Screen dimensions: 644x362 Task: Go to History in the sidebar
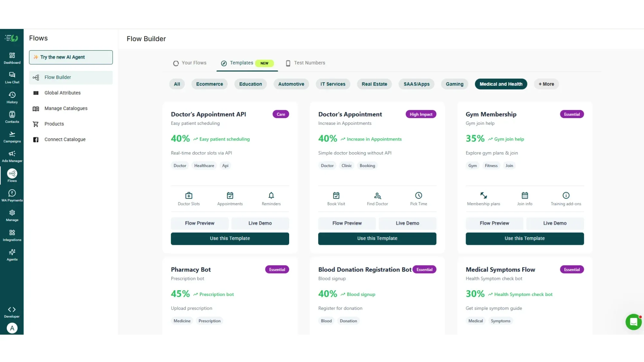point(12,97)
